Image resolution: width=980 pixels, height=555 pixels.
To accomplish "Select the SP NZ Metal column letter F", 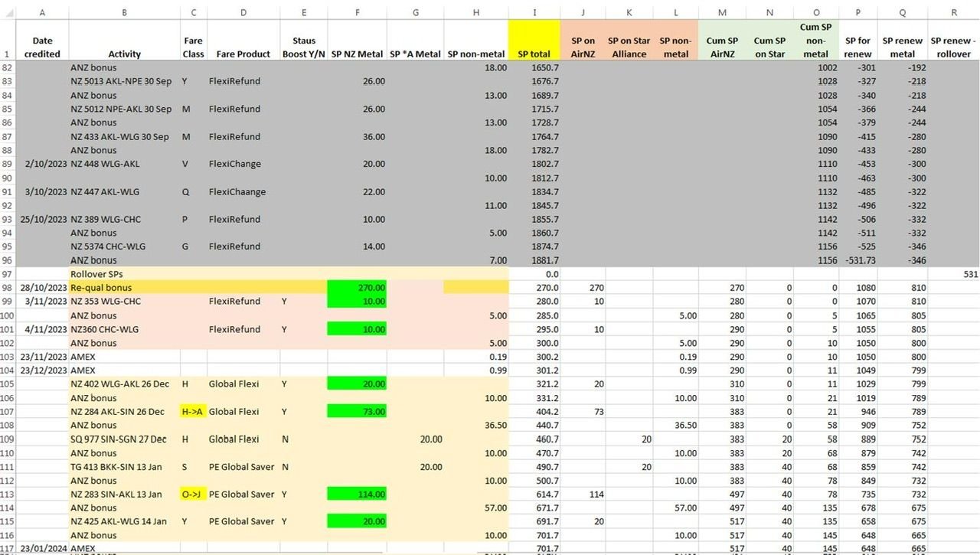I will point(357,12).
